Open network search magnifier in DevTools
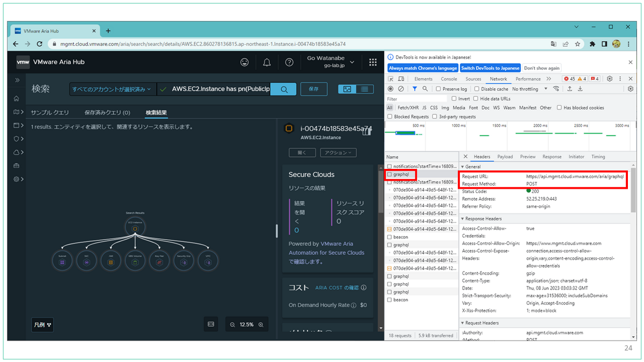This screenshot has height=362, width=644. click(425, 88)
